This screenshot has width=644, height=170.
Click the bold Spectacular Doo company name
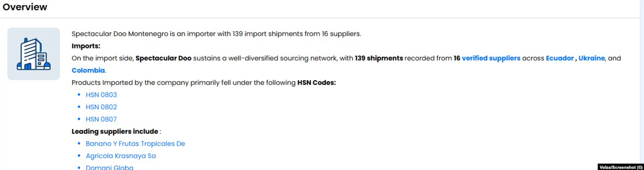click(x=163, y=58)
